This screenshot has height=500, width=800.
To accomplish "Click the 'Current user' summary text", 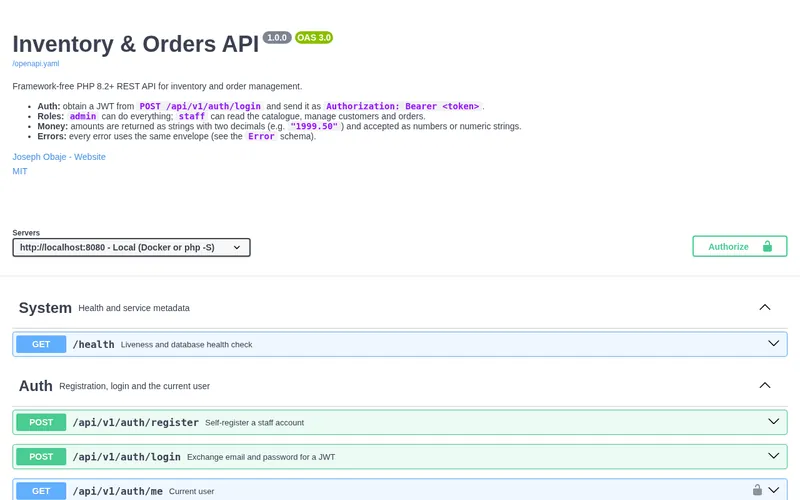I will [x=192, y=491].
